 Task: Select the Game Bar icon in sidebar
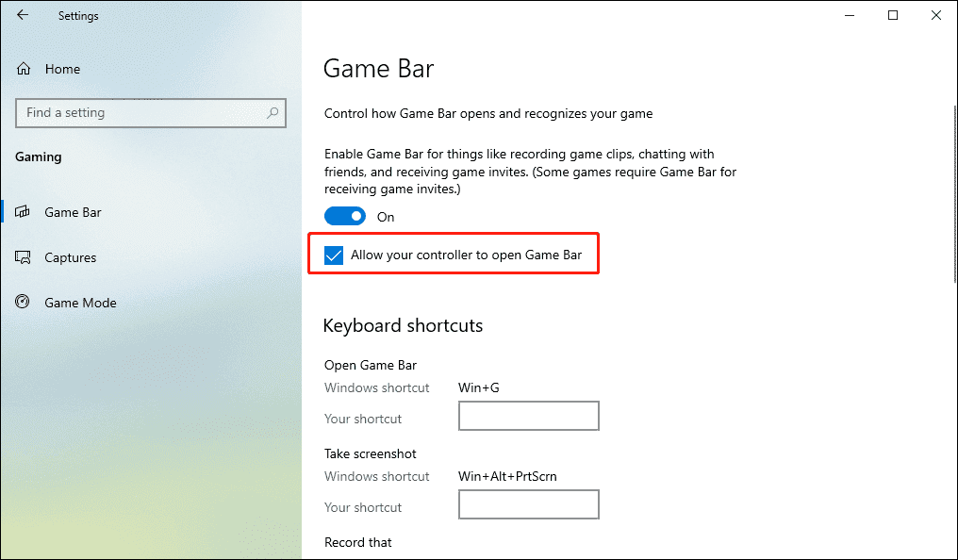(x=23, y=212)
